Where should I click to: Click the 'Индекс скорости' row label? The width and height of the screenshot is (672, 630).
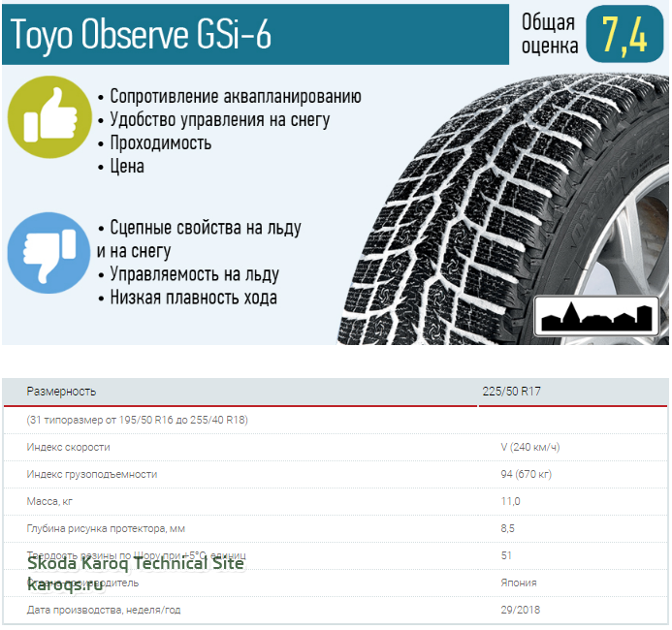point(68,447)
